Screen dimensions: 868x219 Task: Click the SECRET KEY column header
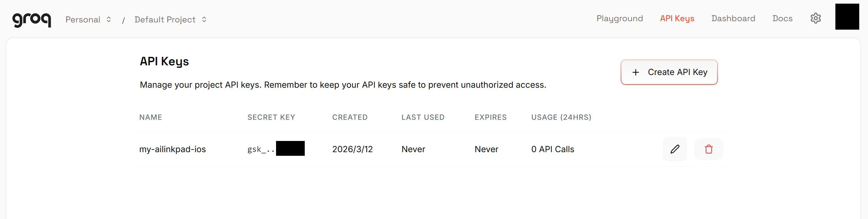(271, 117)
